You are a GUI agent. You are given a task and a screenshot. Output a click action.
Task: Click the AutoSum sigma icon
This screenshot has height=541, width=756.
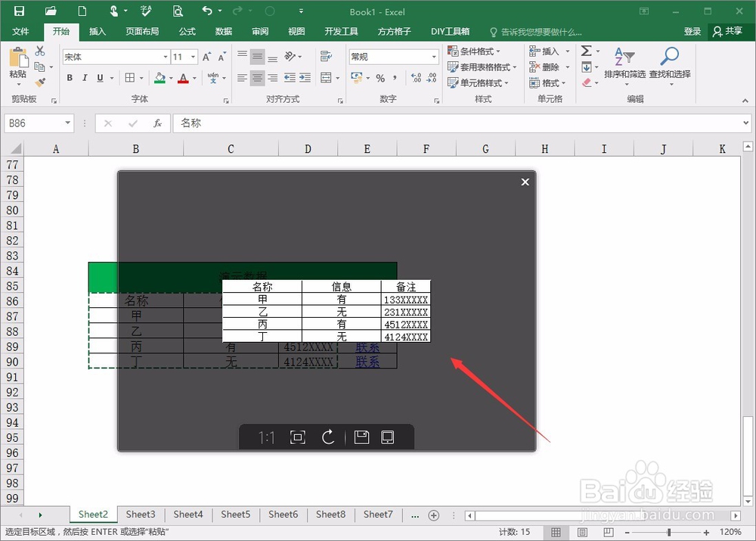pyautogui.click(x=587, y=51)
